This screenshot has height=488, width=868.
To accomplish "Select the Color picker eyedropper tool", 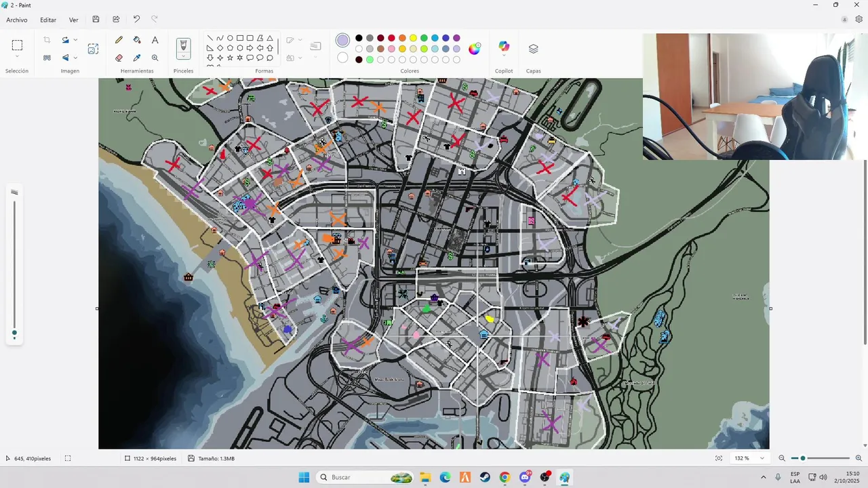I will pyautogui.click(x=137, y=58).
